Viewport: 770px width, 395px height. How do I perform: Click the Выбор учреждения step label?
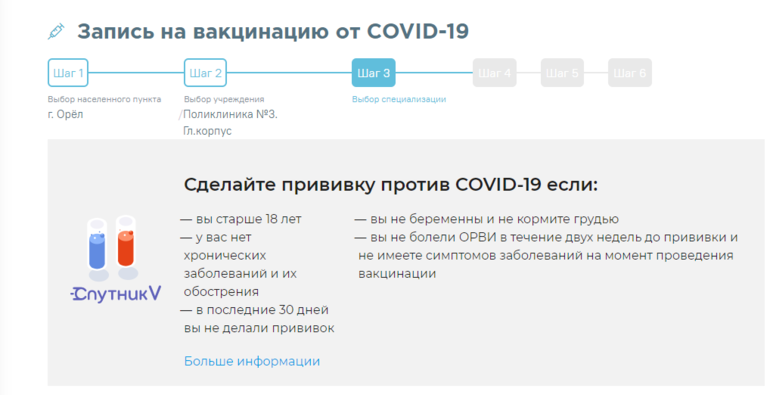click(224, 99)
